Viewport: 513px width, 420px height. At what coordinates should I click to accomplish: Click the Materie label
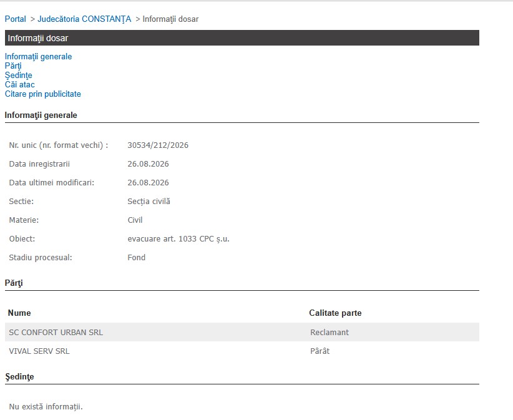click(x=24, y=220)
